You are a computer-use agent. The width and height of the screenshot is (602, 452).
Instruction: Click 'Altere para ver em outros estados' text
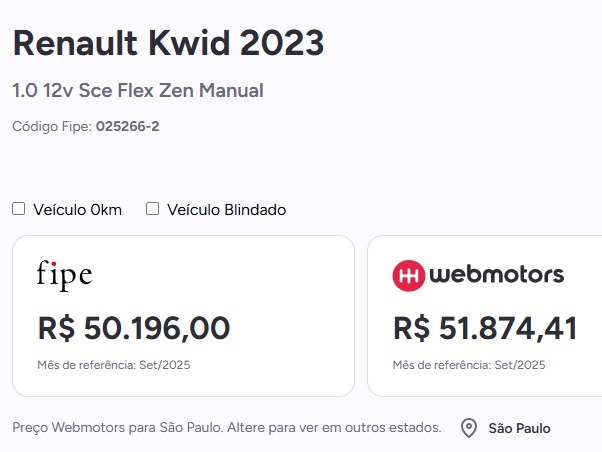pos(334,427)
